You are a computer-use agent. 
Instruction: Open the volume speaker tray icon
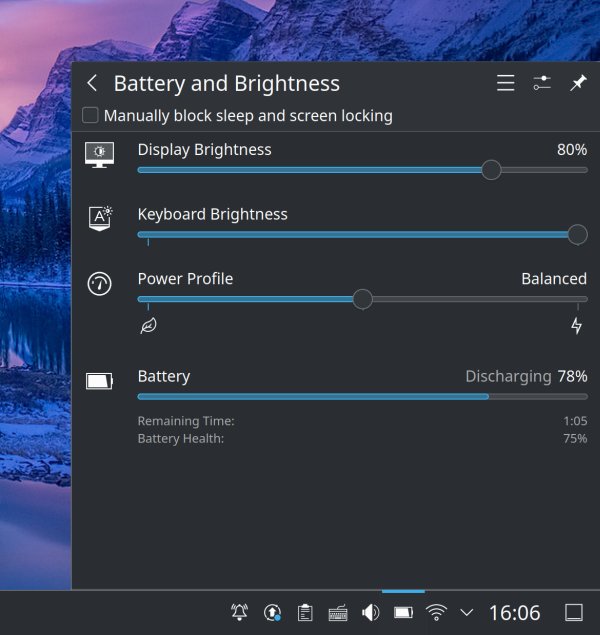click(x=370, y=612)
